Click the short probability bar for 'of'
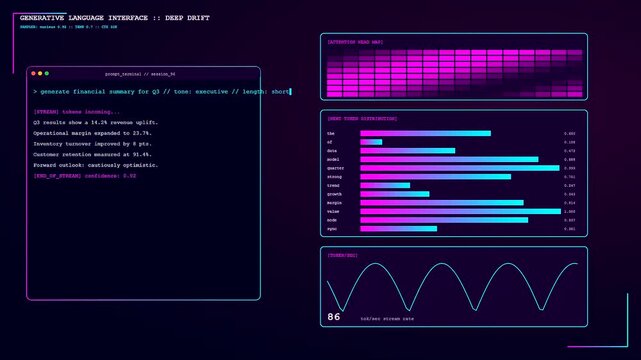This screenshot has width=641, height=360. tap(371, 142)
